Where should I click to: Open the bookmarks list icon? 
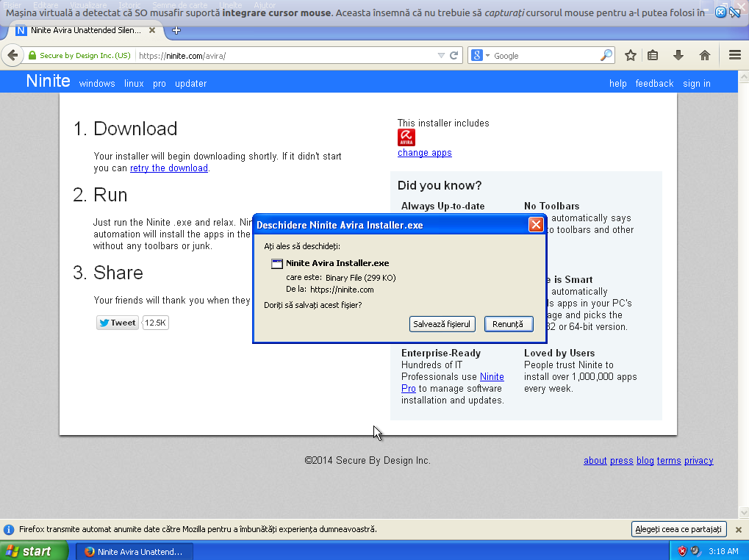coord(653,55)
